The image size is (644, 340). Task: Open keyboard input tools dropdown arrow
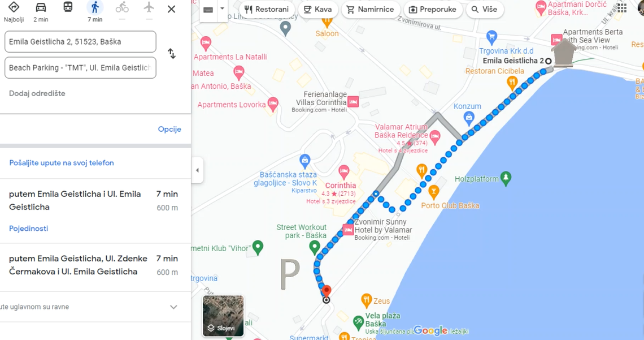pyautogui.click(x=222, y=8)
